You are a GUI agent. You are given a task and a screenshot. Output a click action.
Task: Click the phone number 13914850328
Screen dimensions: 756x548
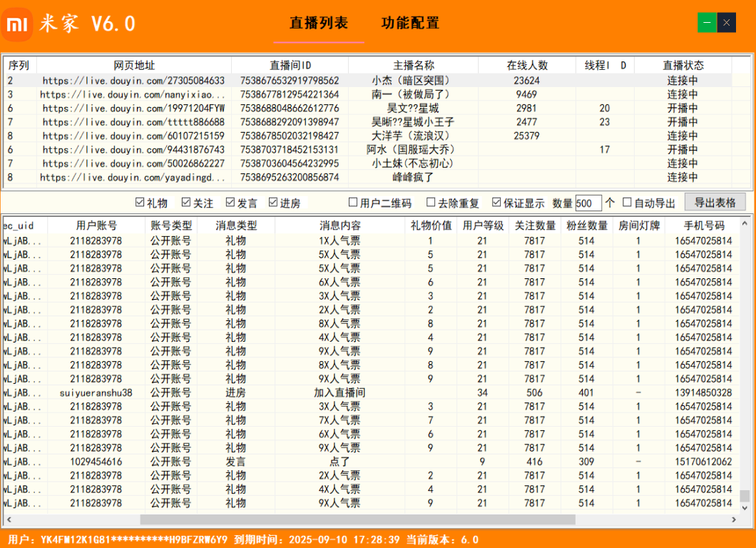pyautogui.click(x=703, y=392)
